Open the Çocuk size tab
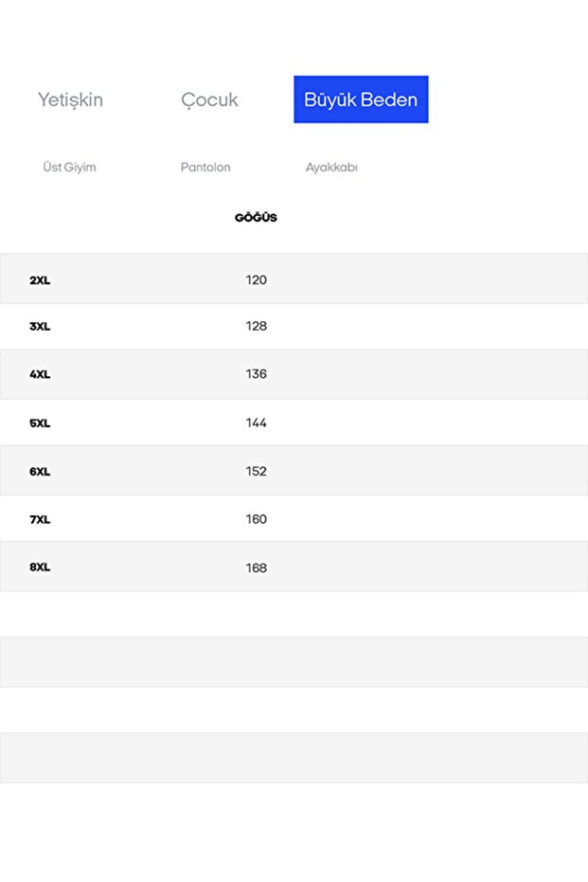588x882 pixels. (209, 99)
